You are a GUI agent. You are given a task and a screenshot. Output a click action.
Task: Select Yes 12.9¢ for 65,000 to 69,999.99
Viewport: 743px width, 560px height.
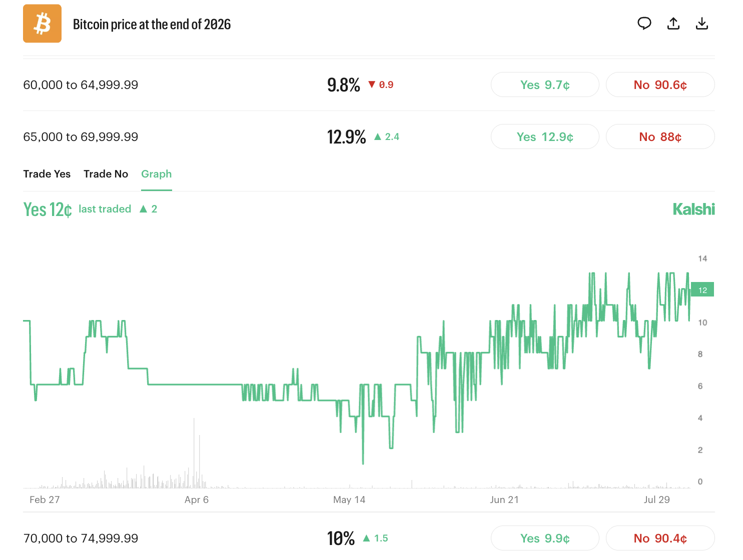pyautogui.click(x=545, y=136)
